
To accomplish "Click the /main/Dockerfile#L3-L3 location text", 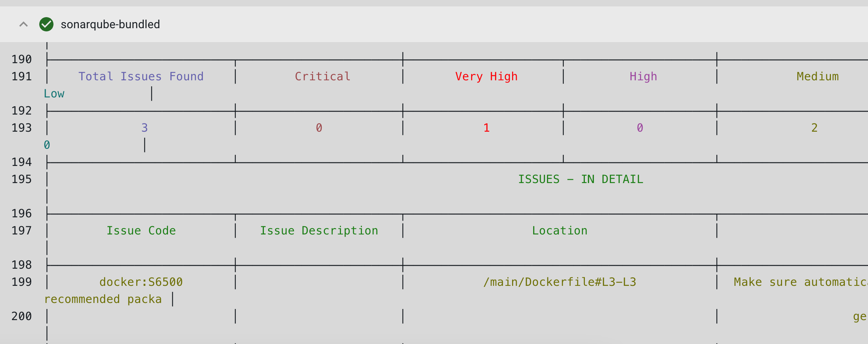I will (x=560, y=282).
